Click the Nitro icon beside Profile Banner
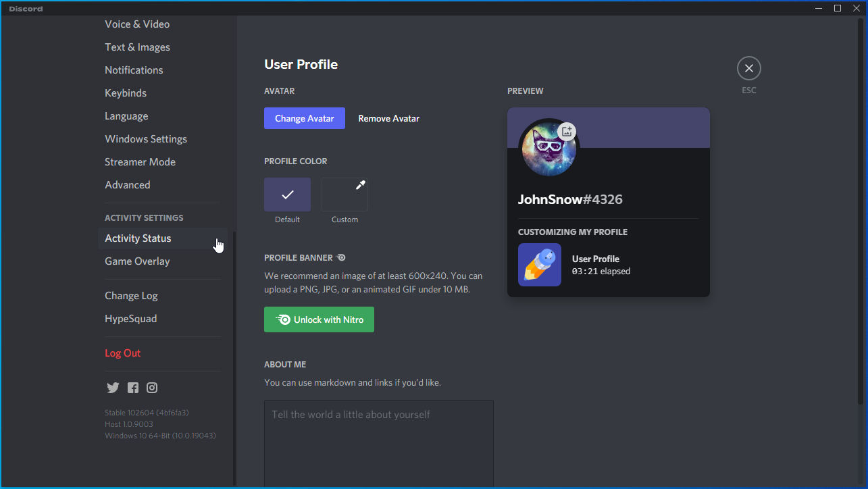868x489 pixels. pos(341,257)
